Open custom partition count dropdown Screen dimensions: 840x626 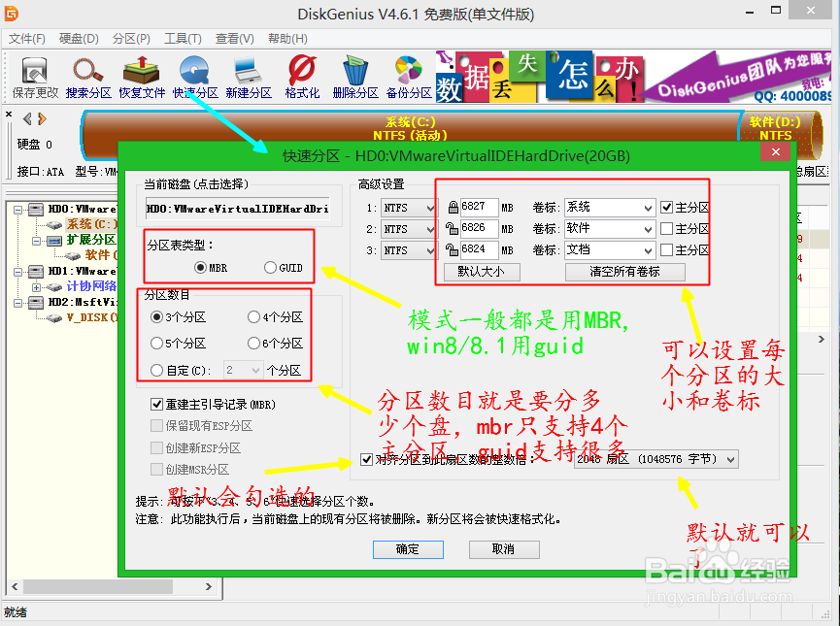pos(243,370)
